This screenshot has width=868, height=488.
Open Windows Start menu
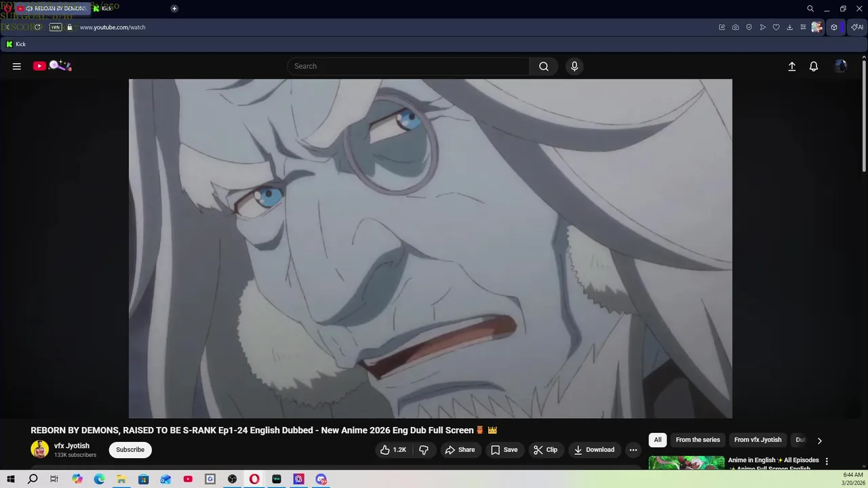point(11,479)
